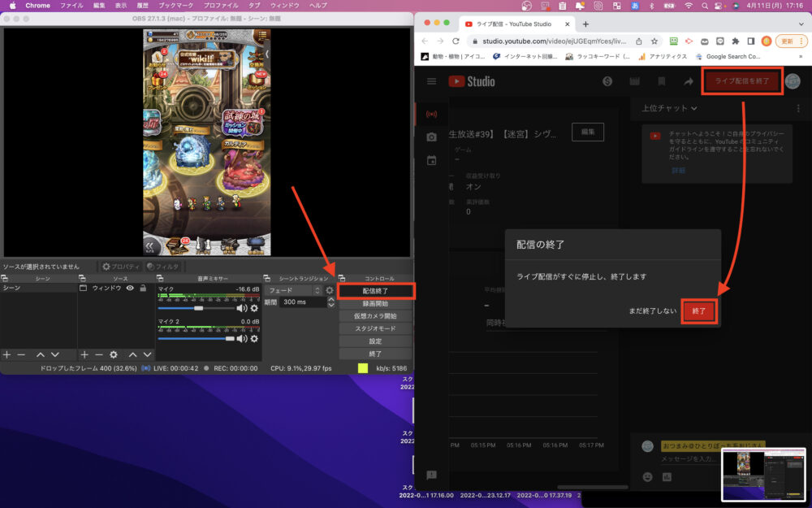Mute the マイク audio channel

(x=241, y=308)
